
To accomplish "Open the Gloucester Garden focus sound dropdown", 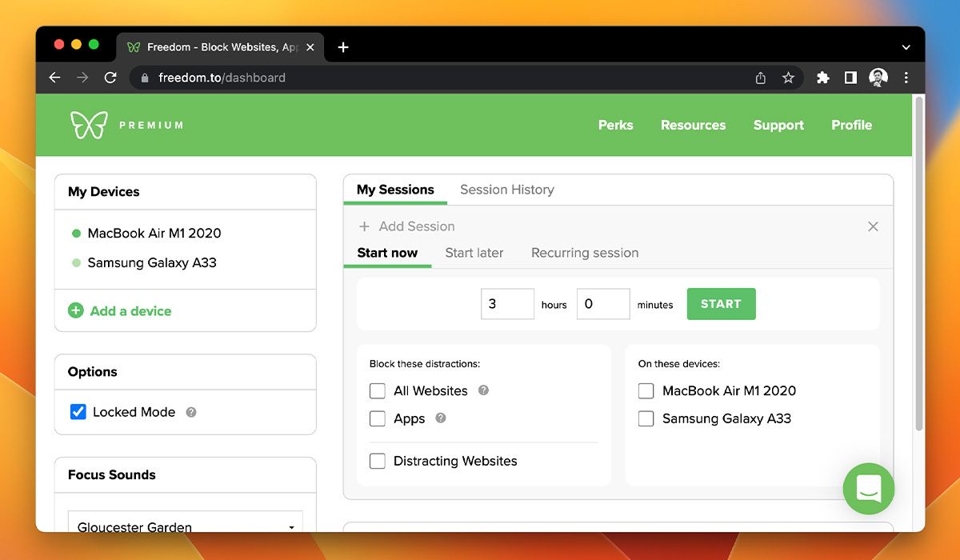I will point(186,522).
